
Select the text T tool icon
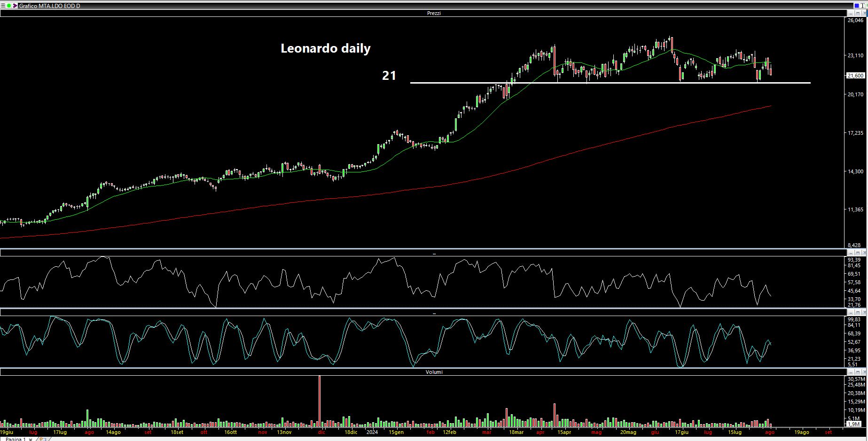864,6
